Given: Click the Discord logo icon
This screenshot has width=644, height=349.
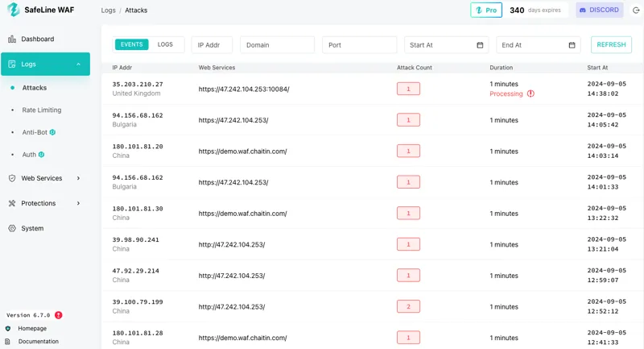Looking at the screenshot, I should coord(582,10).
